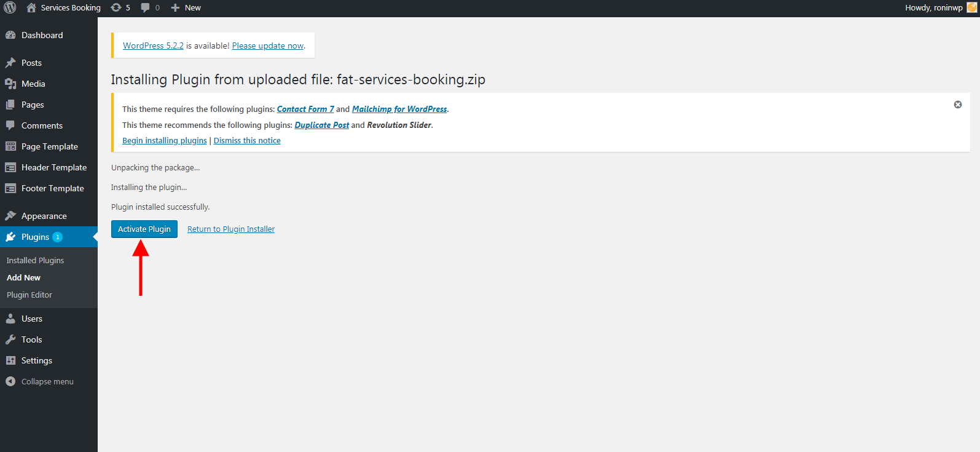Open Plugin Editor submenu item

(x=29, y=295)
